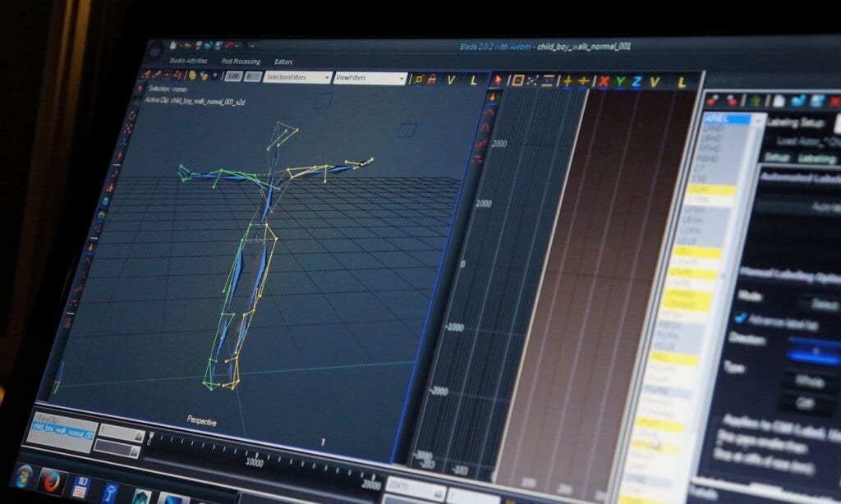Launch Firefox from the taskbar
The height and width of the screenshot is (504, 841).
[x=52, y=481]
